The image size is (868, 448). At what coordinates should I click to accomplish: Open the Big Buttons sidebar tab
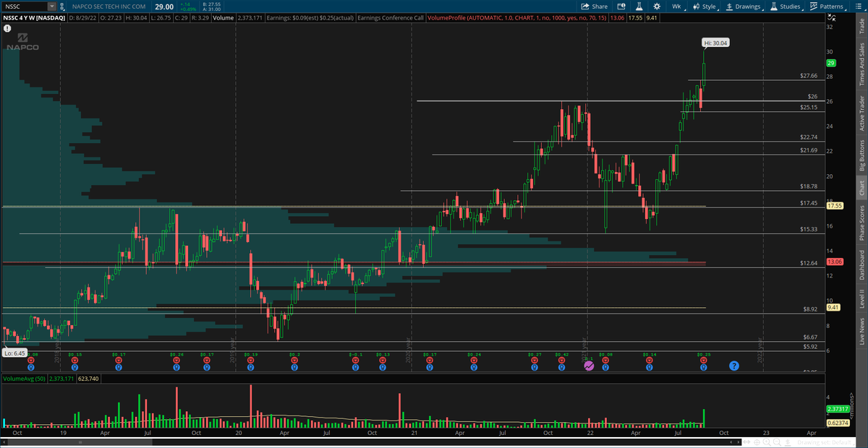[861, 155]
